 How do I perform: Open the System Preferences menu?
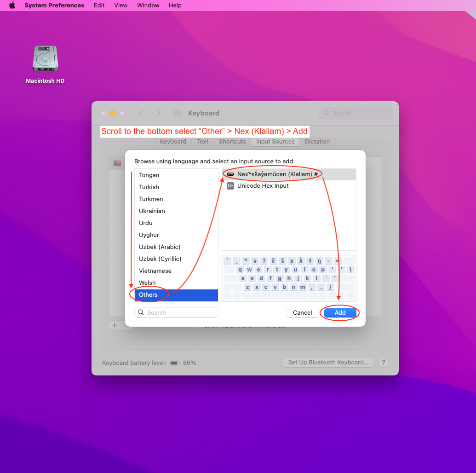pos(54,5)
